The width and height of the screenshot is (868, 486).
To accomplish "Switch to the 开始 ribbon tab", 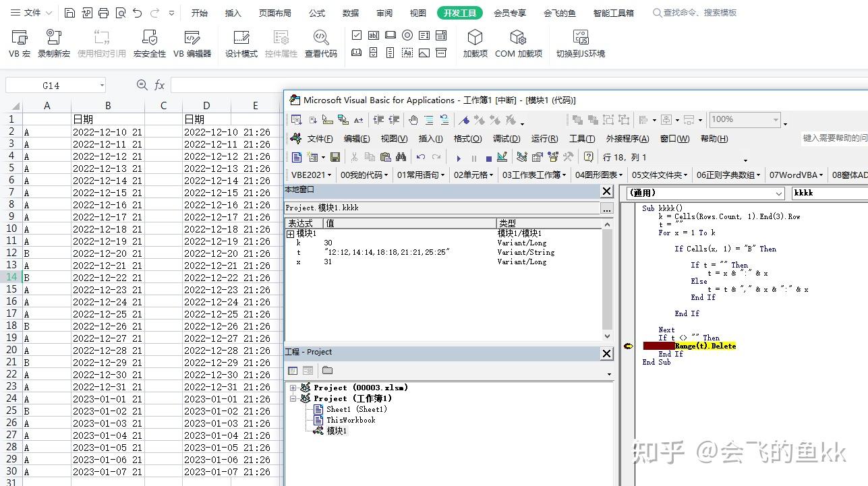I will (200, 13).
